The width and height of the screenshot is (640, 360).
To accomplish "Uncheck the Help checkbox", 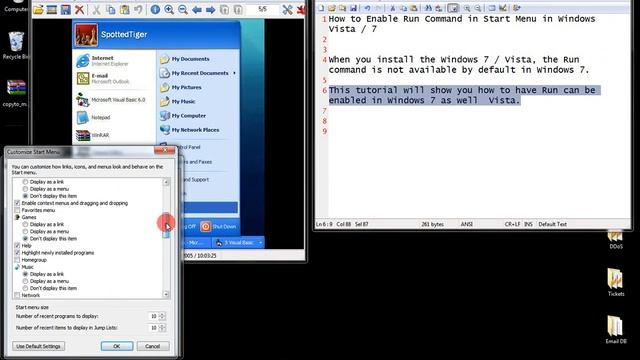I will pyautogui.click(x=17, y=246).
